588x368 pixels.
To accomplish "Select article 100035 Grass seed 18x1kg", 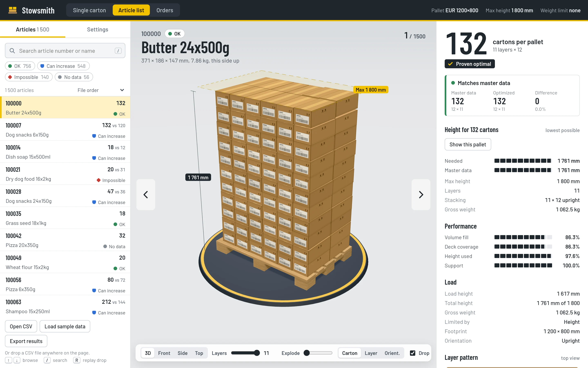I will pyautogui.click(x=65, y=218).
